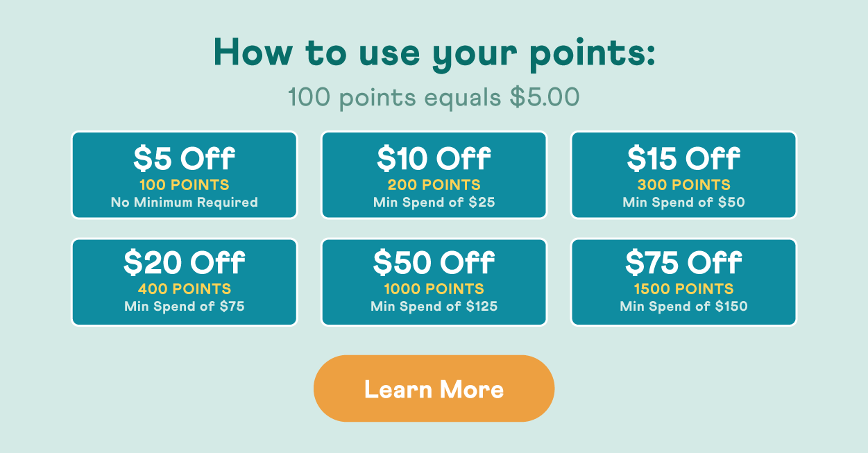Click the yellow 100 POINTS label
Image resolution: width=868 pixels, height=453 pixels.
coord(184,185)
